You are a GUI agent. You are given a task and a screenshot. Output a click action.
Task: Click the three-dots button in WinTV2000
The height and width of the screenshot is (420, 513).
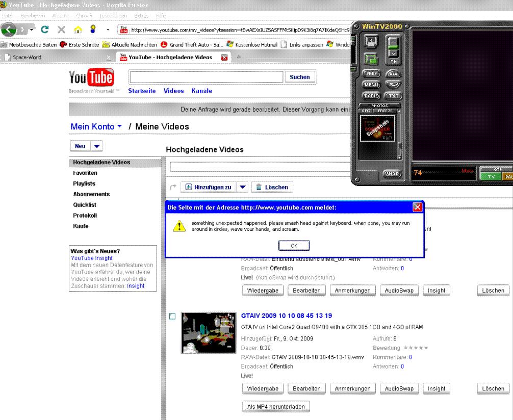point(393,73)
